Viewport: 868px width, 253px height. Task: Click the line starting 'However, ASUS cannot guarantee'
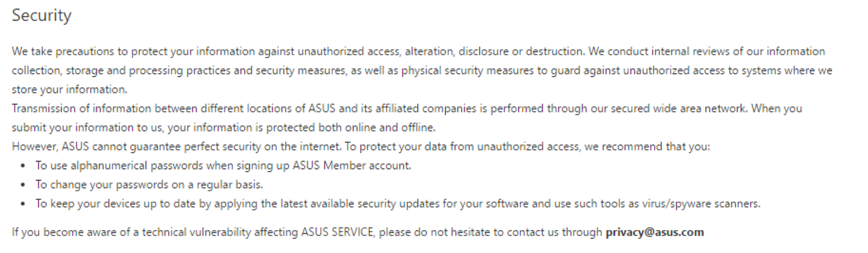point(361,147)
